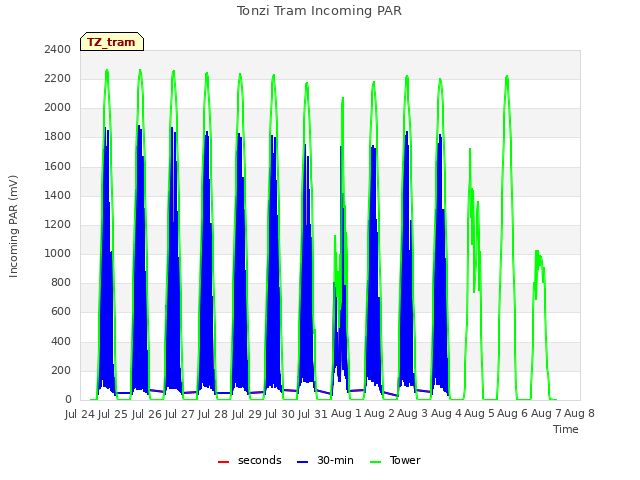The width and height of the screenshot is (640, 480).
Task: Click the chart title 'Tonzi Tram Incoming PAR'
Action: (x=320, y=11)
